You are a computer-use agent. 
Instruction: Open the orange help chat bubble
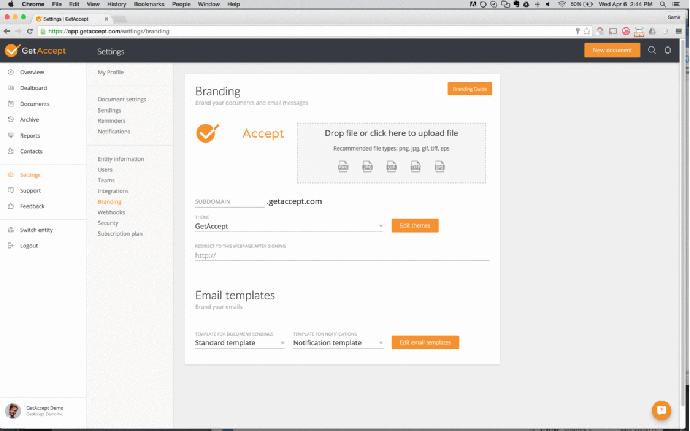pyautogui.click(x=661, y=410)
